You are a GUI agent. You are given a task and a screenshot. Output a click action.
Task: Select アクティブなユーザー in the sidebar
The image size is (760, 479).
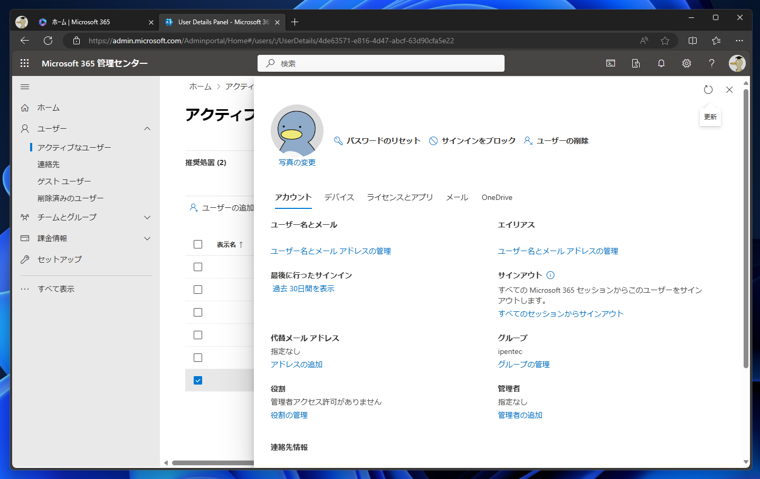tap(74, 147)
